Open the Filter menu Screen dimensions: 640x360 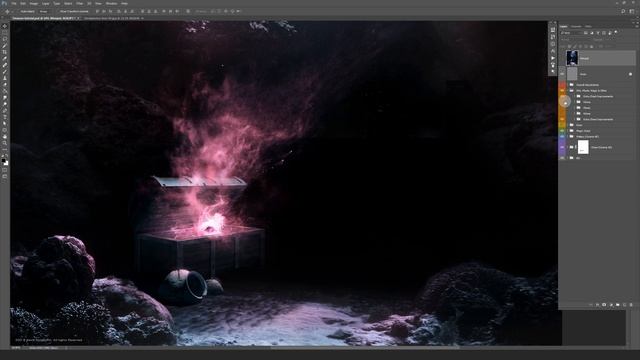[79, 3]
